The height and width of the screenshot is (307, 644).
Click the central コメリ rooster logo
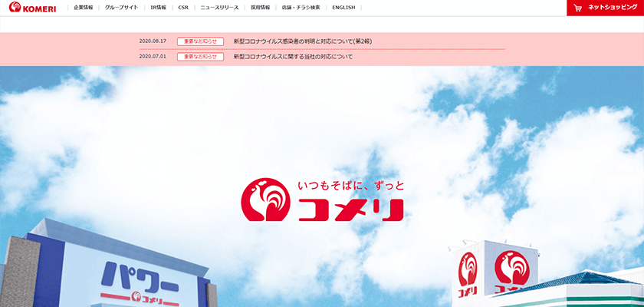(x=266, y=200)
